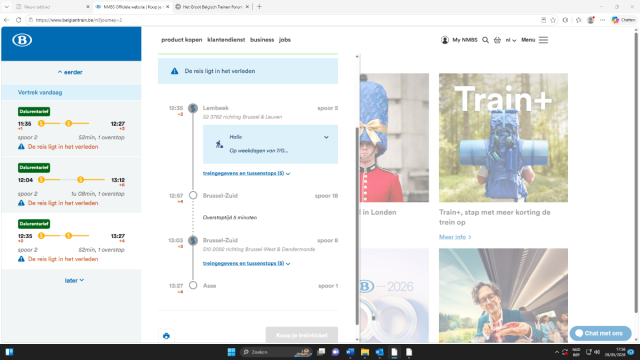Open the nl language dropdown
This screenshot has height=360, width=640.
pyautogui.click(x=511, y=40)
